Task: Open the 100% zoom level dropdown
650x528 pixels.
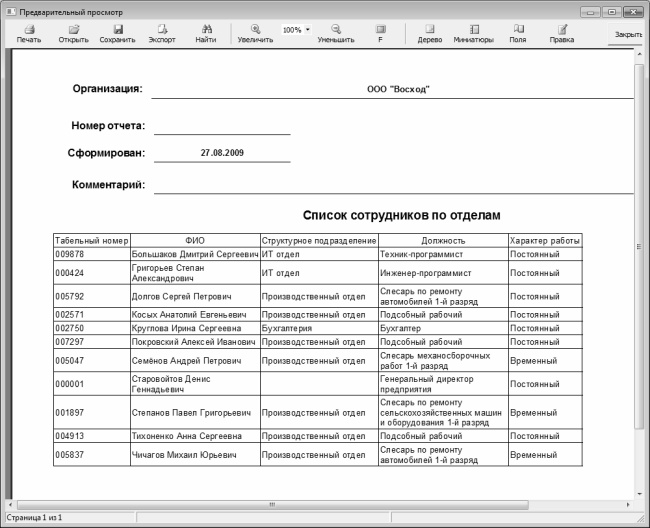Action: click(x=306, y=30)
